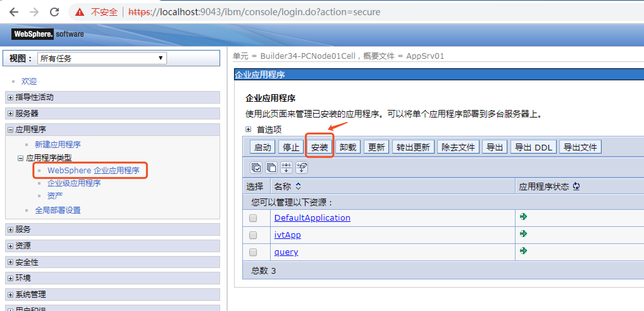Go forward with the browser forward arrow
The width and height of the screenshot is (644, 311).
pyautogui.click(x=34, y=12)
